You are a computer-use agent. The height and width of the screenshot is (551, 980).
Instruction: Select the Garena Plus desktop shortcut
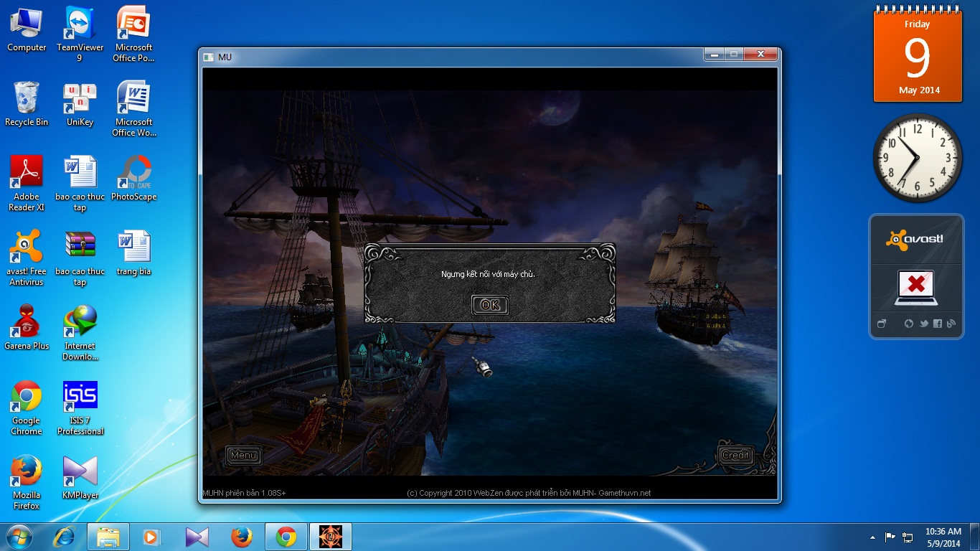[x=27, y=328]
